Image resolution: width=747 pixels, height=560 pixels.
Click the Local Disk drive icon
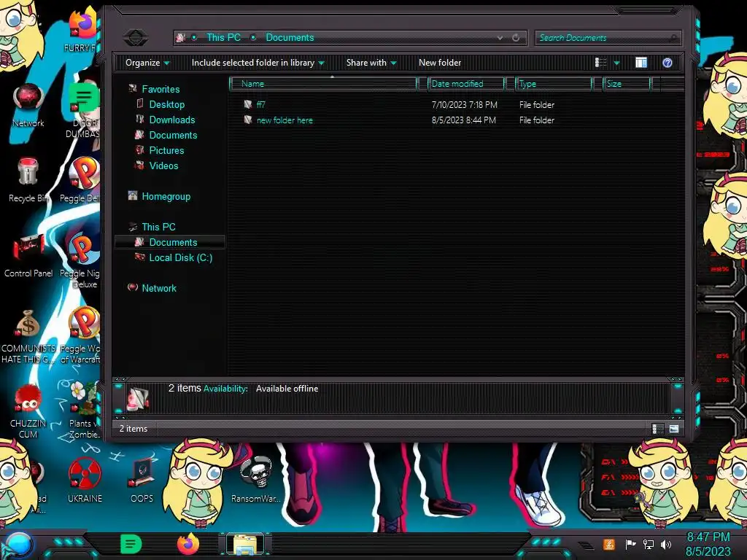tap(139, 257)
